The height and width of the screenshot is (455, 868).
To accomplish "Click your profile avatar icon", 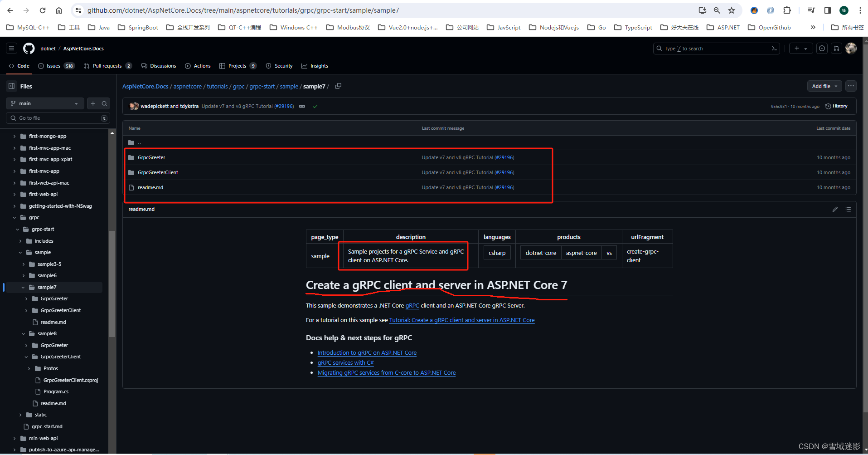I will point(851,49).
